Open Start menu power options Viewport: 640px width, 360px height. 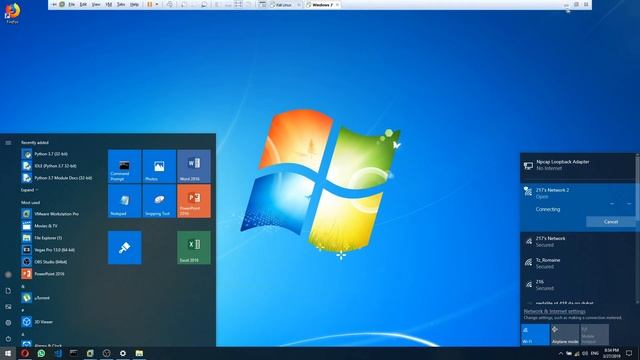8,339
